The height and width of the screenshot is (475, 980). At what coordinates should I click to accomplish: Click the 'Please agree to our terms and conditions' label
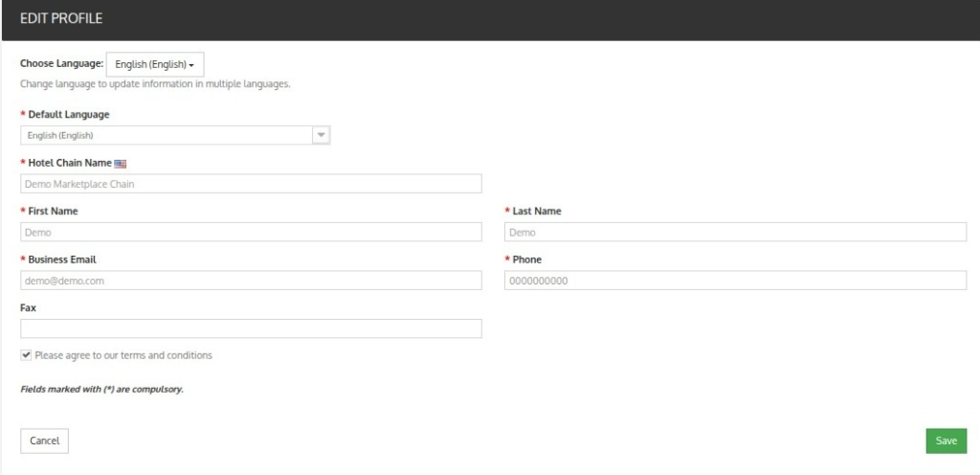tap(123, 355)
